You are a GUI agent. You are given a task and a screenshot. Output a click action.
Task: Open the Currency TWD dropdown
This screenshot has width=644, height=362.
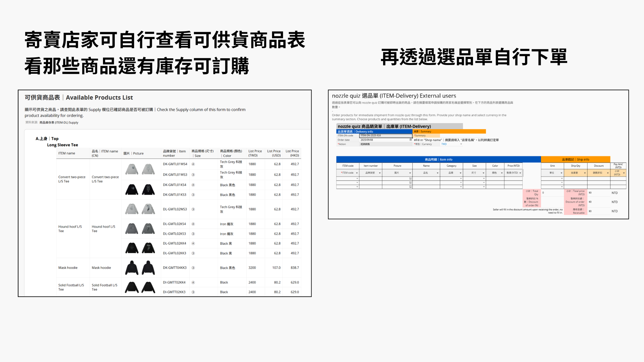461,144
